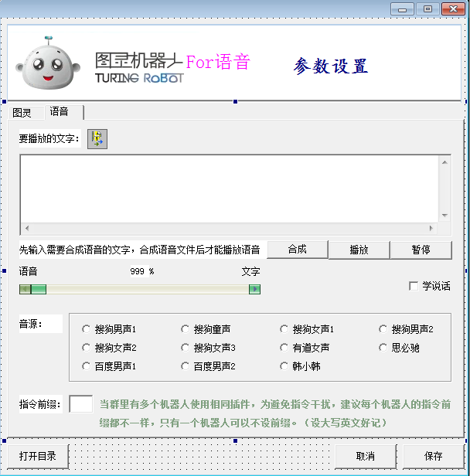Click the 保存 button
The width and height of the screenshot is (470, 476).
click(x=433, y=456)
